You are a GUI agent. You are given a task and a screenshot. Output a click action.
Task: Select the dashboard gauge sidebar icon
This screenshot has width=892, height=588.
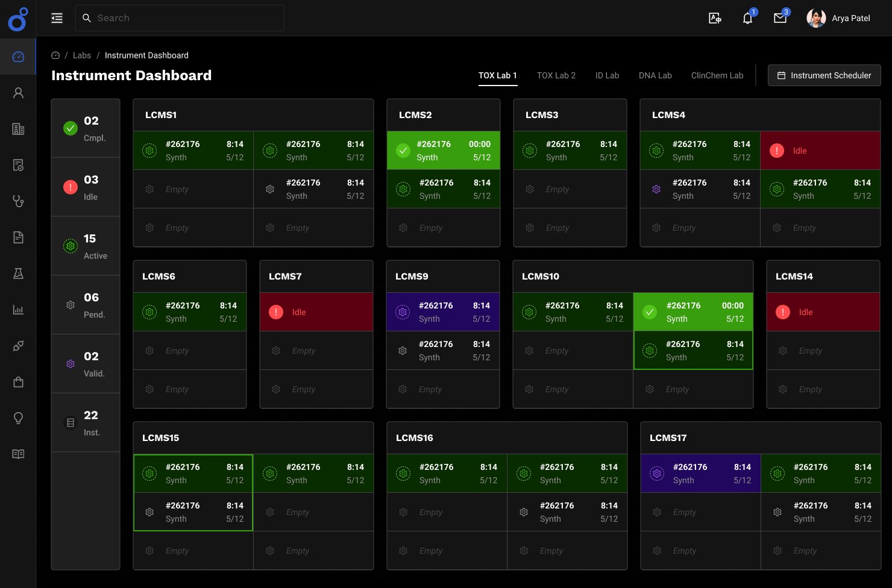point(18,57)
